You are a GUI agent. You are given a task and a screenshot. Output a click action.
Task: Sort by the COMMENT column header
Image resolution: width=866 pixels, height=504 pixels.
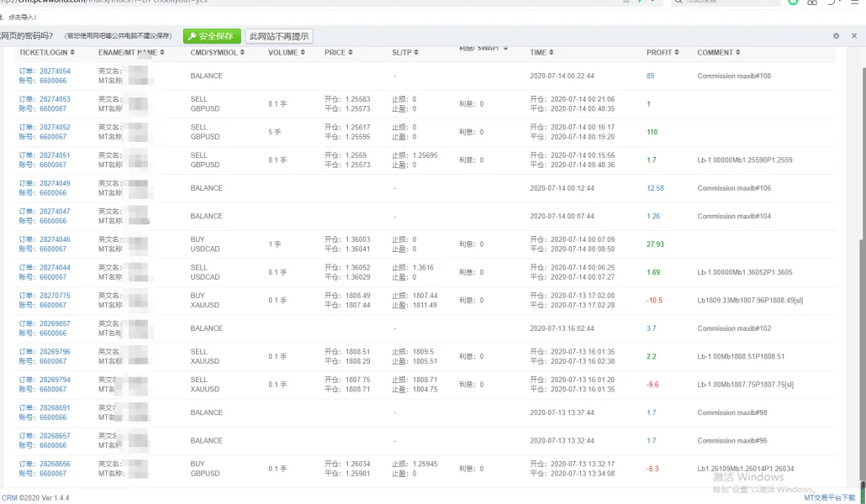point(718,53)
